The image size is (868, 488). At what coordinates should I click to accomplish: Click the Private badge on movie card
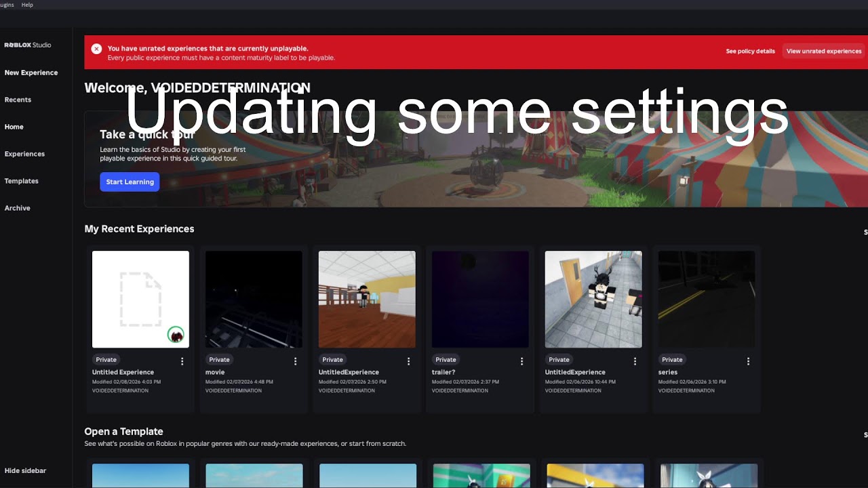pos(219,360)
